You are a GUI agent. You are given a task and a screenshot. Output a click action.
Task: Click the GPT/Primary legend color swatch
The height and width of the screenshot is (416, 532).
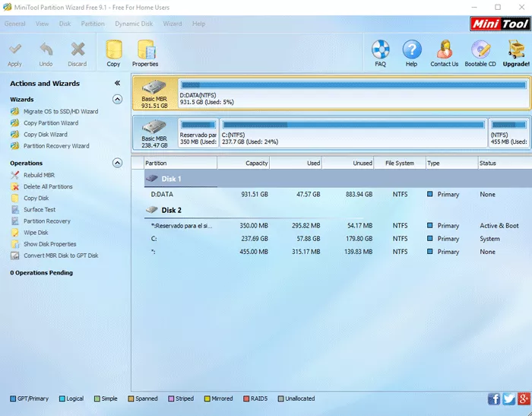click(x=13, y=399)
